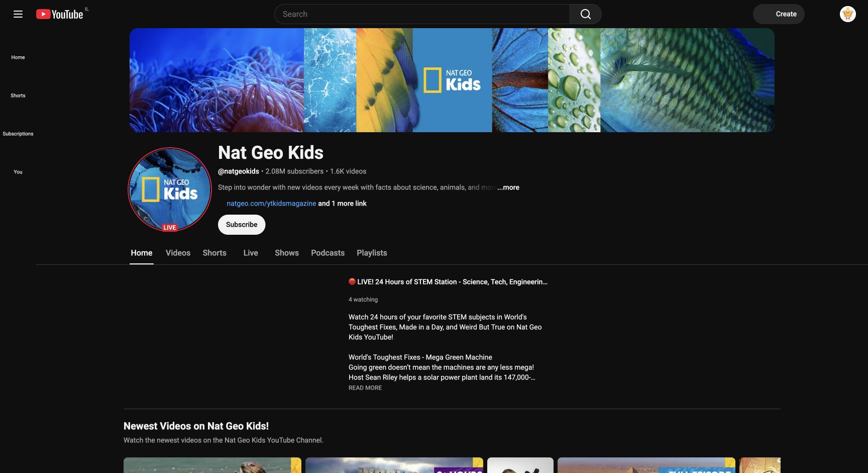Click the magnifier search button

[586, 14]
